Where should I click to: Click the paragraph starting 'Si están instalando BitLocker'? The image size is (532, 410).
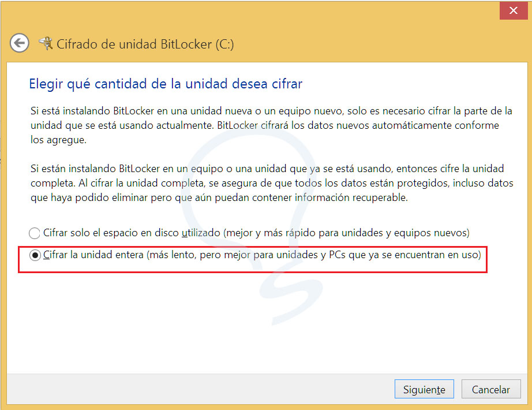pyautogui.click(x=271, y=183)
